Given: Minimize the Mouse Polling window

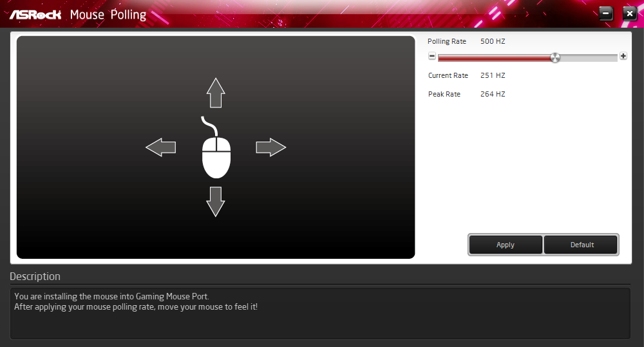Looking at the screenshot, I should point(606,14).
